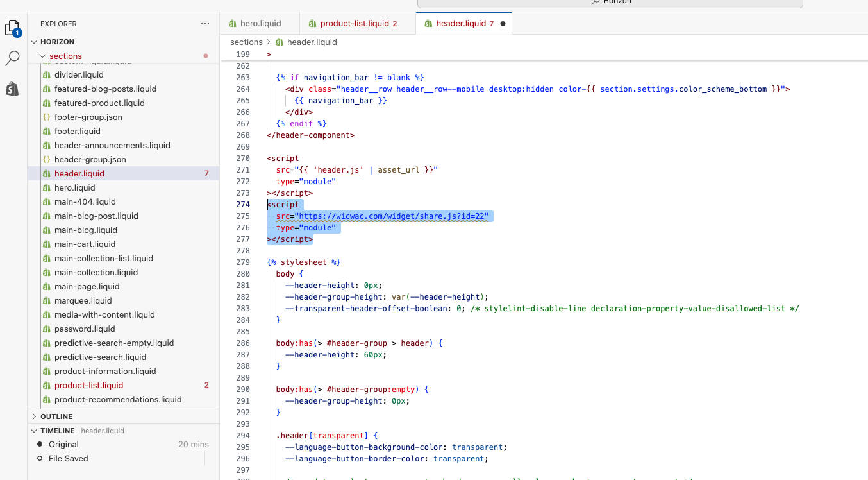Select the File Saved timeline entry

(68, 459)
